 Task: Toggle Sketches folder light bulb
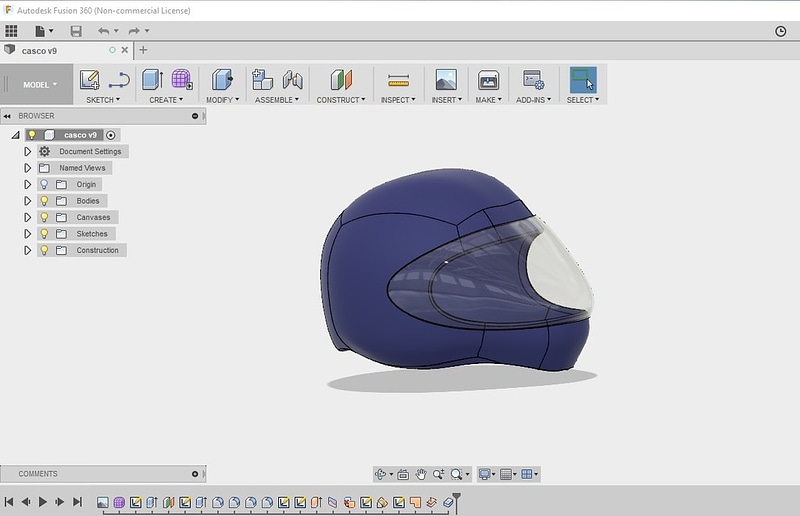(44, 234)
